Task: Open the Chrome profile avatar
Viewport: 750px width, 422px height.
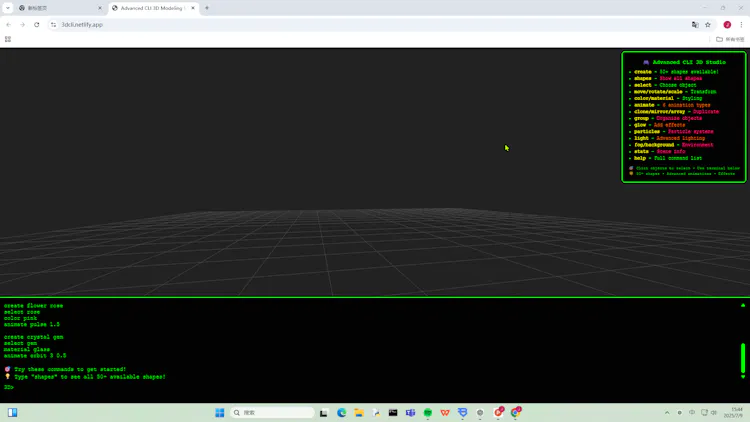Action: click(x=727, y=24)
